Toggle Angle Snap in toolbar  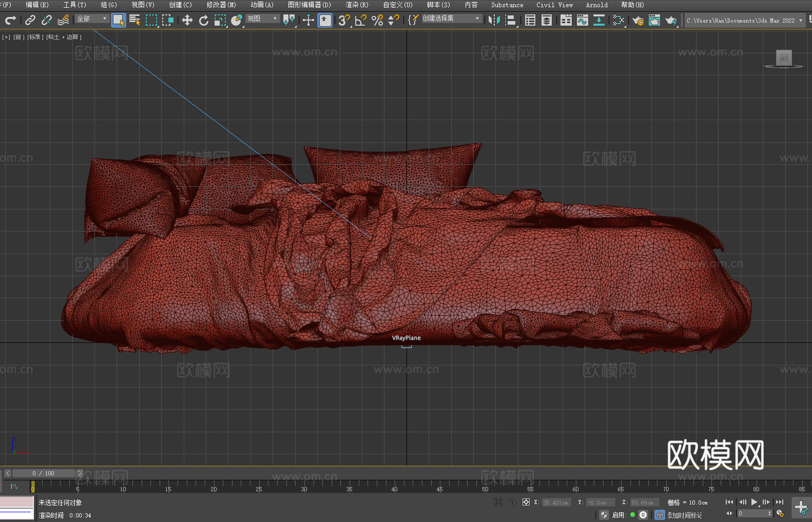coord(361,20)
